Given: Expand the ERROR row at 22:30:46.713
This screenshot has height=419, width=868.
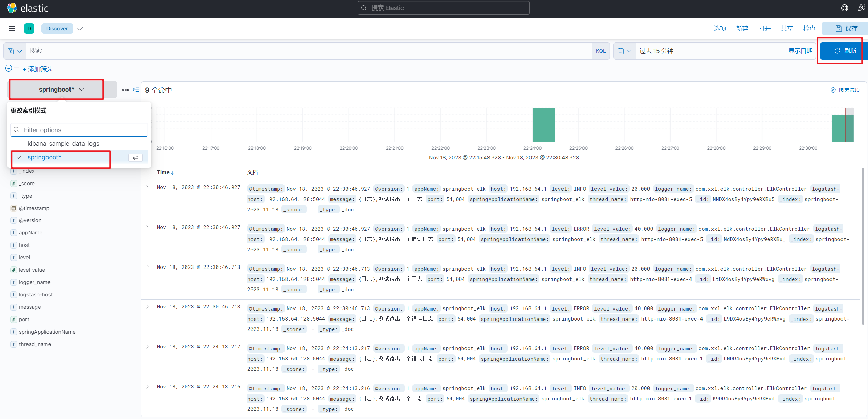Looking at the screenshot, I should (147, 307).
